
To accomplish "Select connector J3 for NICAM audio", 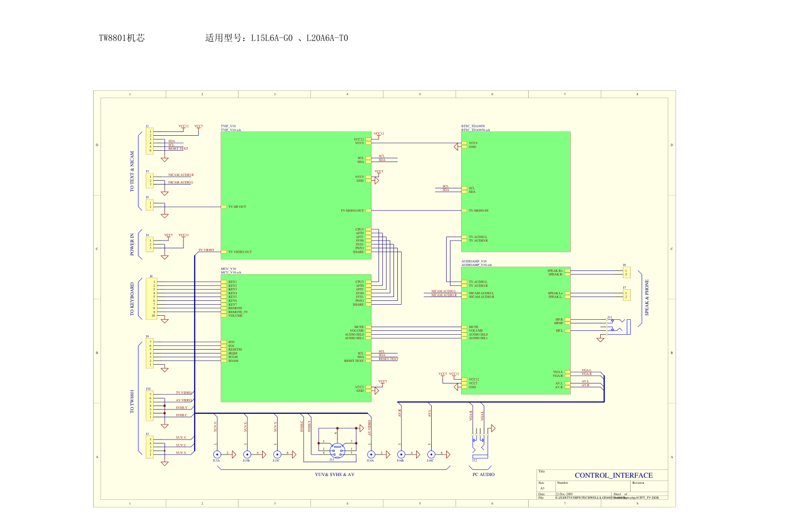I will [x=150, y=181].
